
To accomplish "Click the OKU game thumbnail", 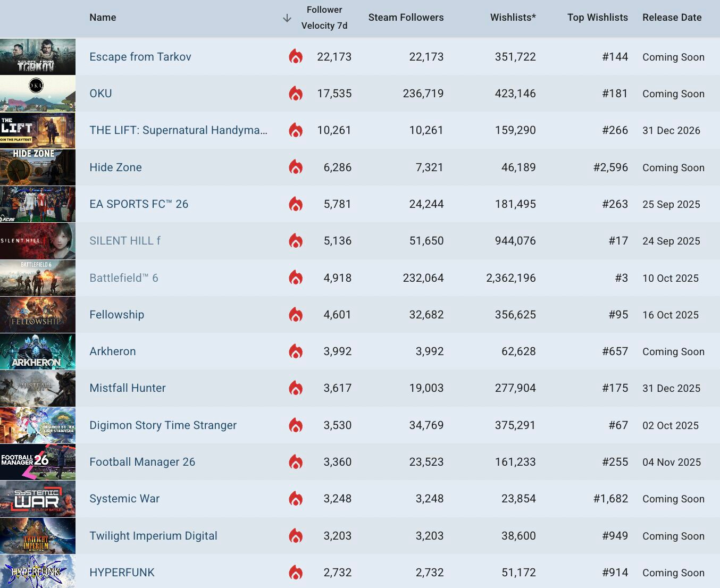I will (x=38, y=94).
